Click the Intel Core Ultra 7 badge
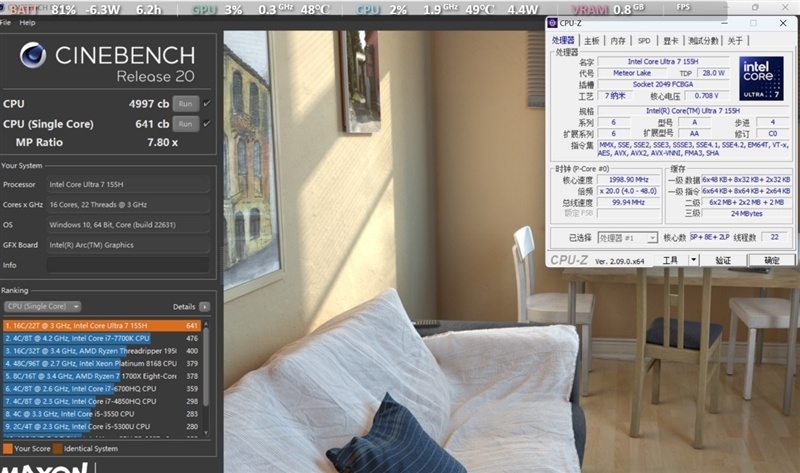This screenshot has height=473, width=800. [x=761, y=78]
